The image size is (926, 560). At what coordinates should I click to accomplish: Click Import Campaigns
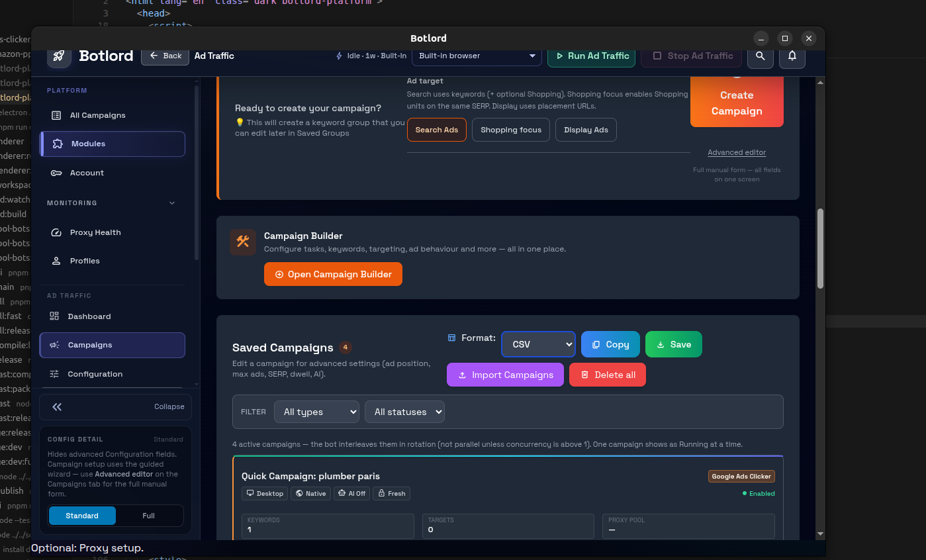[x=505, y=375]
